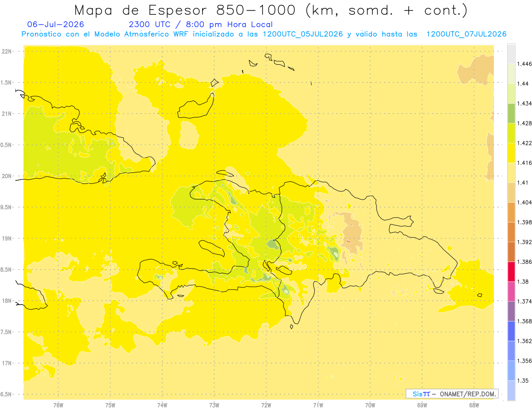The width and height of the screenshot is (532, 411).
Task: Click the red 1.38–1.386 legend swatch
Action: click(511, 271)
